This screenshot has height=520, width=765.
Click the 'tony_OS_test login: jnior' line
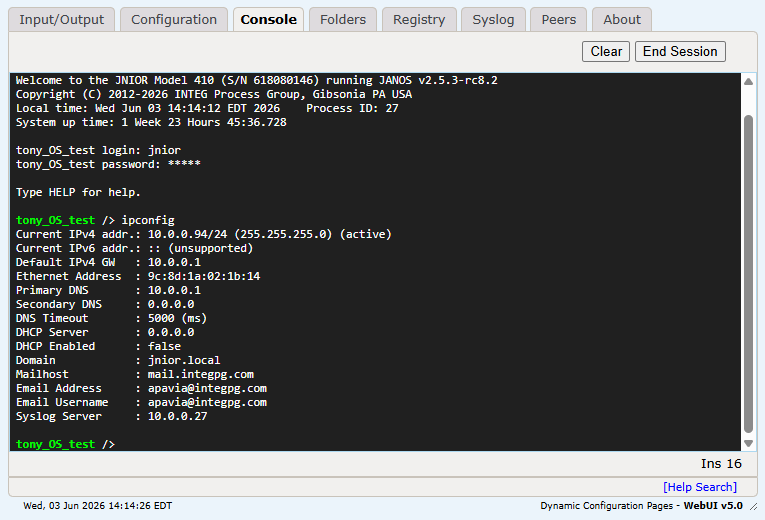point(98,150)
